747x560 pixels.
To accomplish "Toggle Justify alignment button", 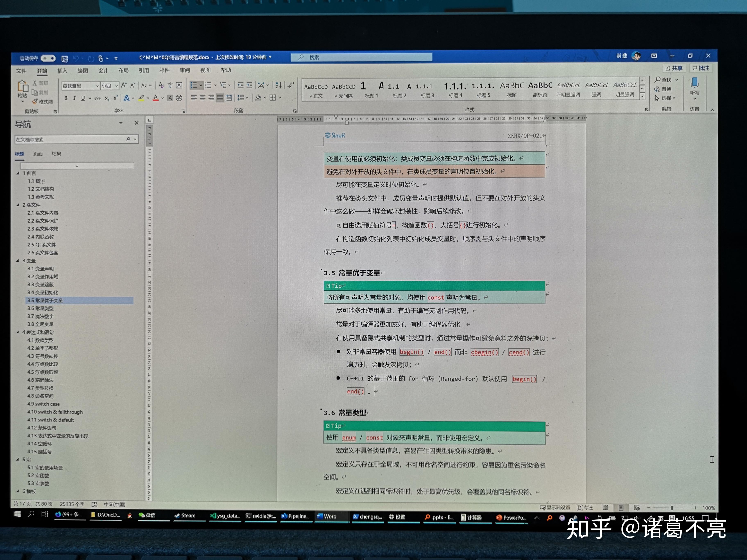I will click(220, 98).
